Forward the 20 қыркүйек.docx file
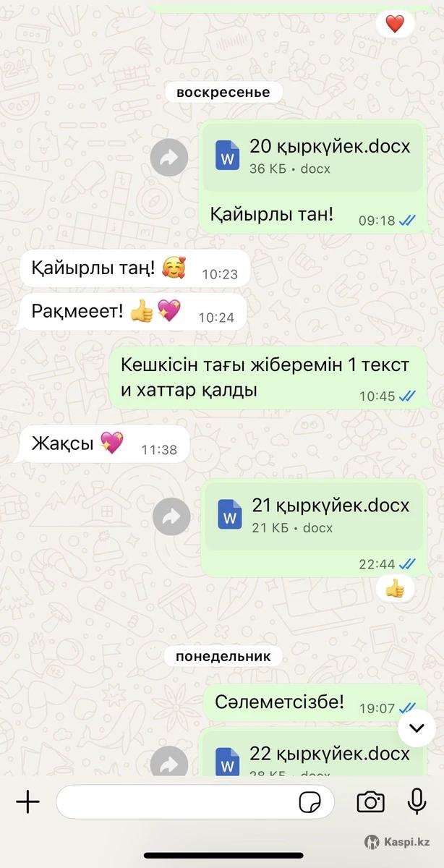The image size is (444, 868). click(x=169, y=157)
